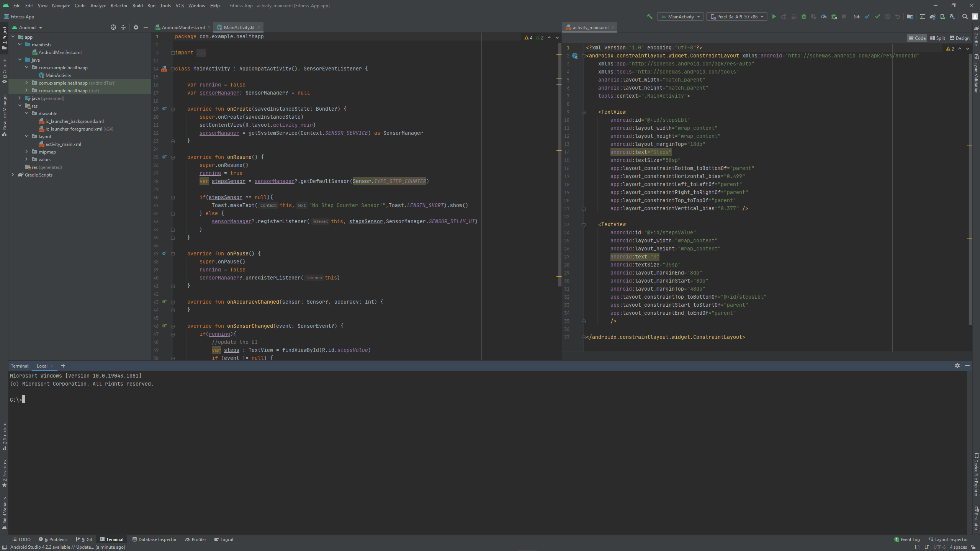Select activity_main.xml in project tree

(x=63, y=144)
